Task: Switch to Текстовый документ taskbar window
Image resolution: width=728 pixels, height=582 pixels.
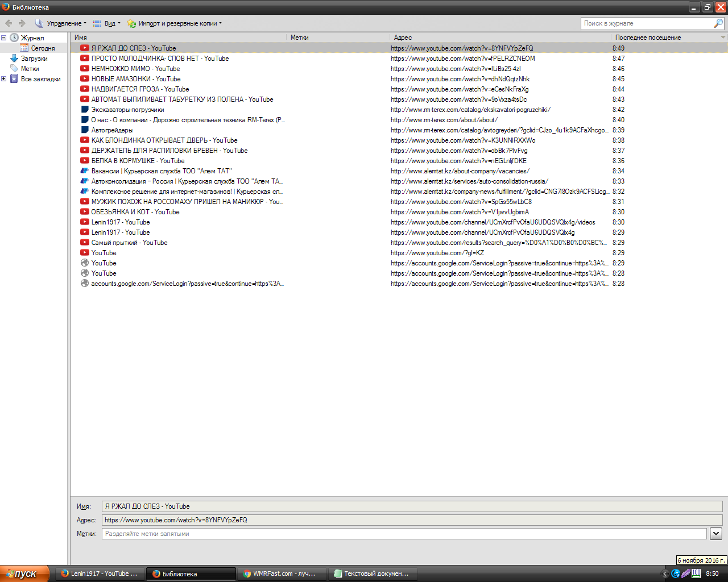Action: pyautogui.click(x=374, y=574)
